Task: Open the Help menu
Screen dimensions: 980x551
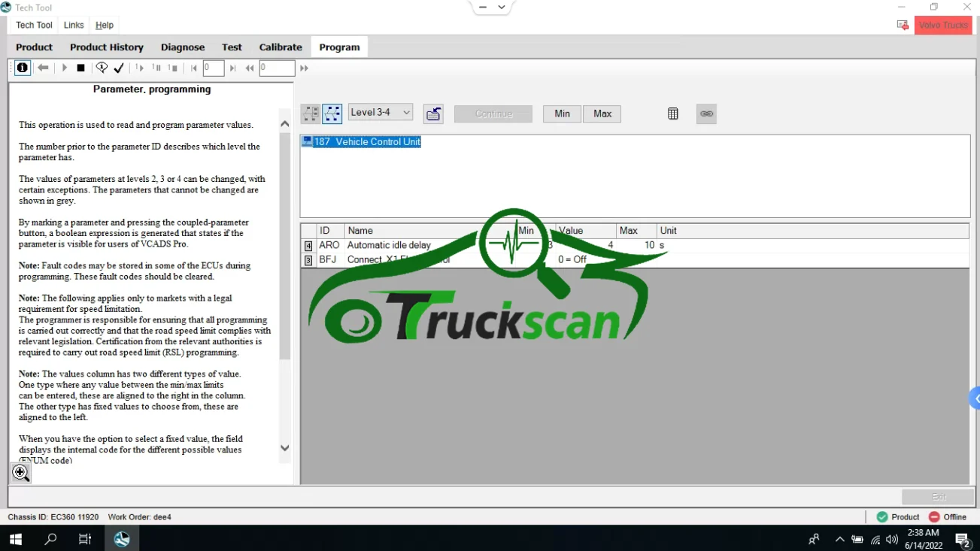Action: coord(105,26)
